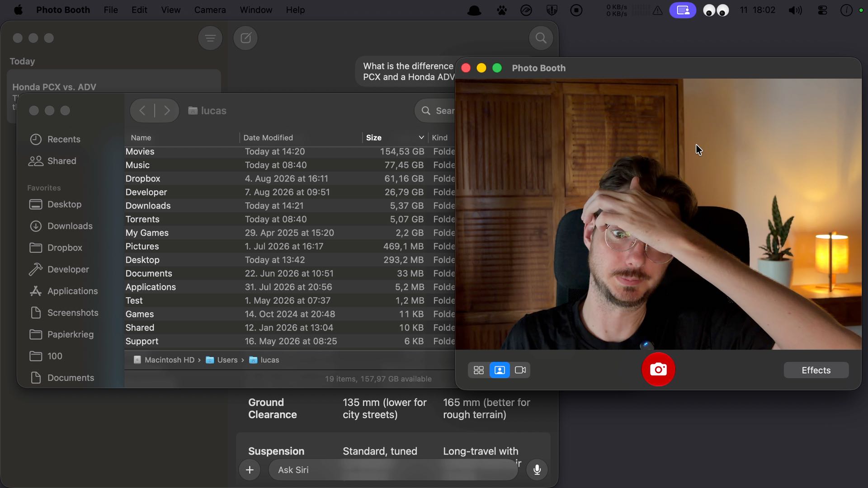Toggle sort order chevron in Size column
The image size is (868, 488).
pos(421,138)
